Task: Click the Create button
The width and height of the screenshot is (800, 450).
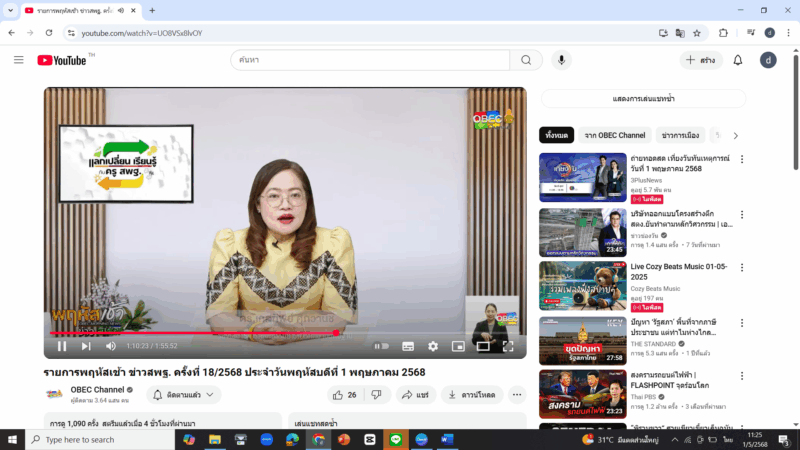Action: [701, 60]
